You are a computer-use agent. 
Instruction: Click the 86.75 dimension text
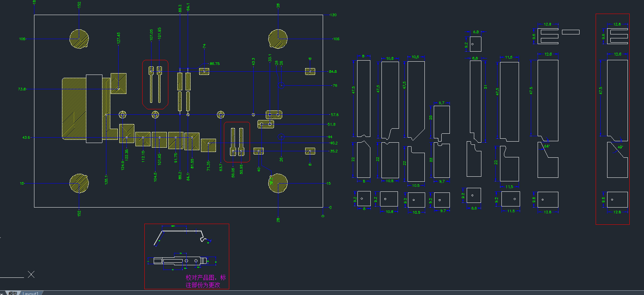pos(215,63)
